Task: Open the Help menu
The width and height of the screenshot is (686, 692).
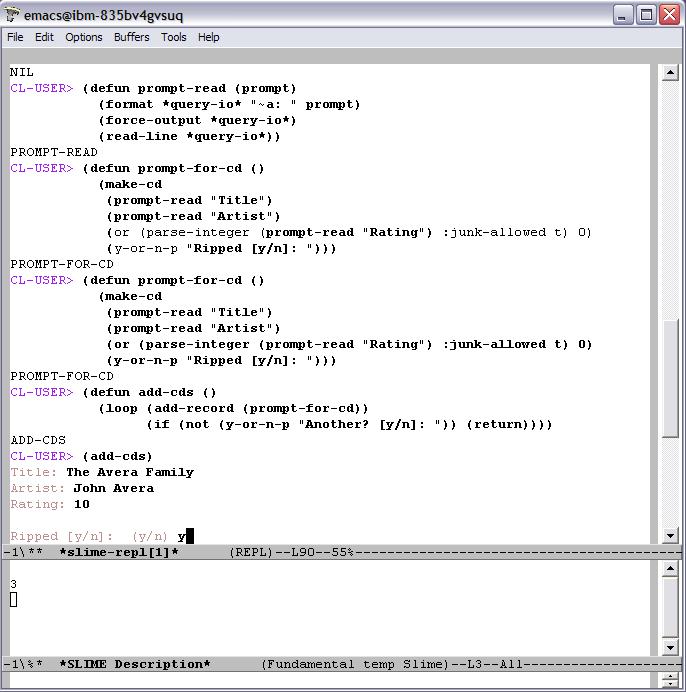Action: [x=208, y=37]
